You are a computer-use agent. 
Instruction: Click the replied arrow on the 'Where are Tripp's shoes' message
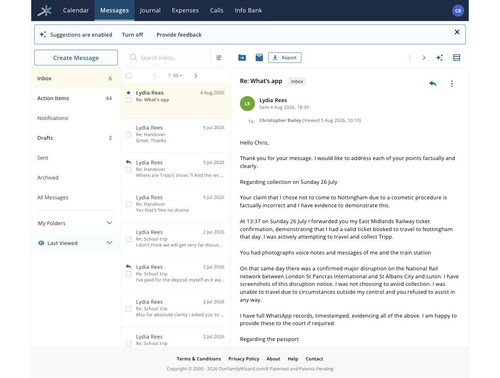pos(128,162)
